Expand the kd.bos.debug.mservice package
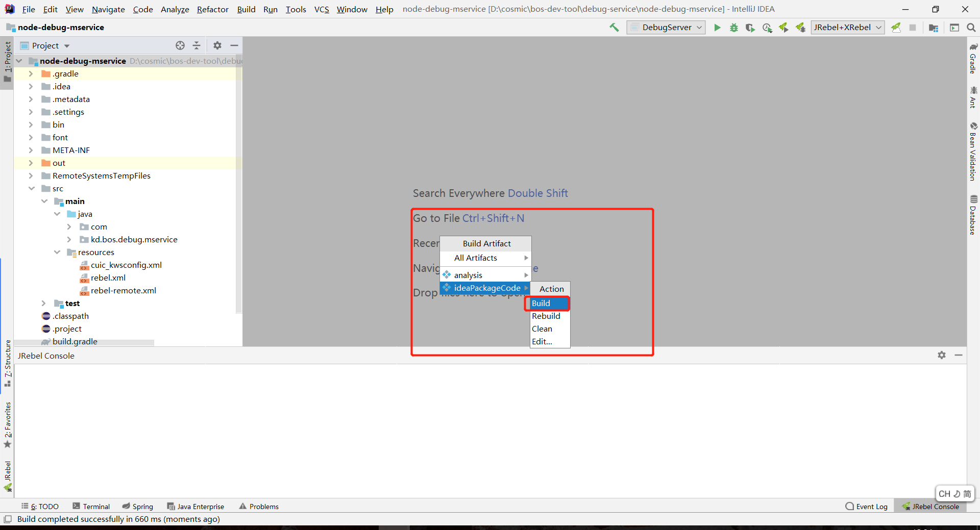 click(x=69, y=239)
